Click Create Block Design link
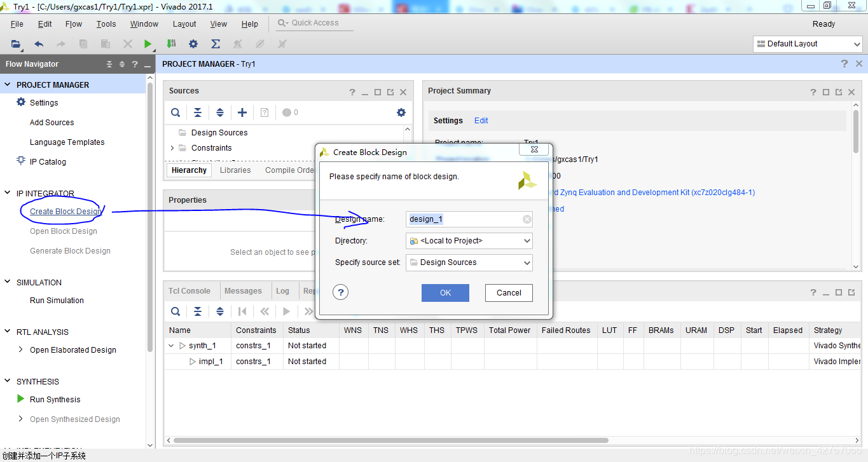 click(x=65, y=212)
